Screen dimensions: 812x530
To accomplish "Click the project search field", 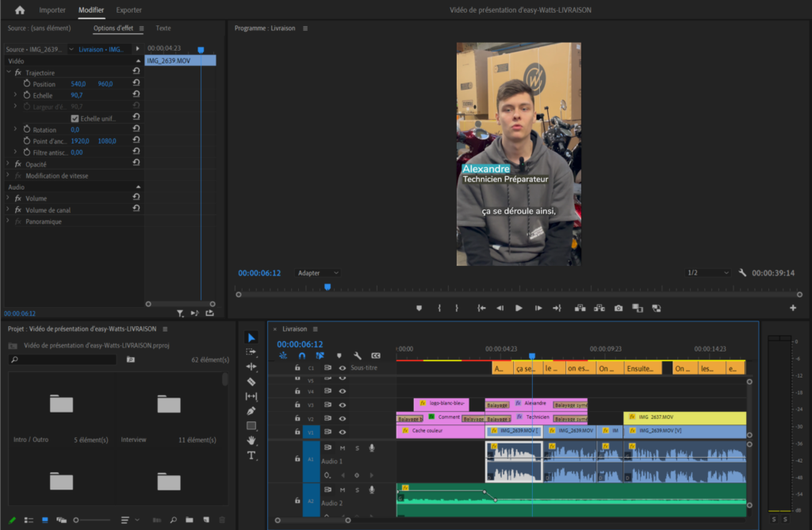I will [62, 359].
